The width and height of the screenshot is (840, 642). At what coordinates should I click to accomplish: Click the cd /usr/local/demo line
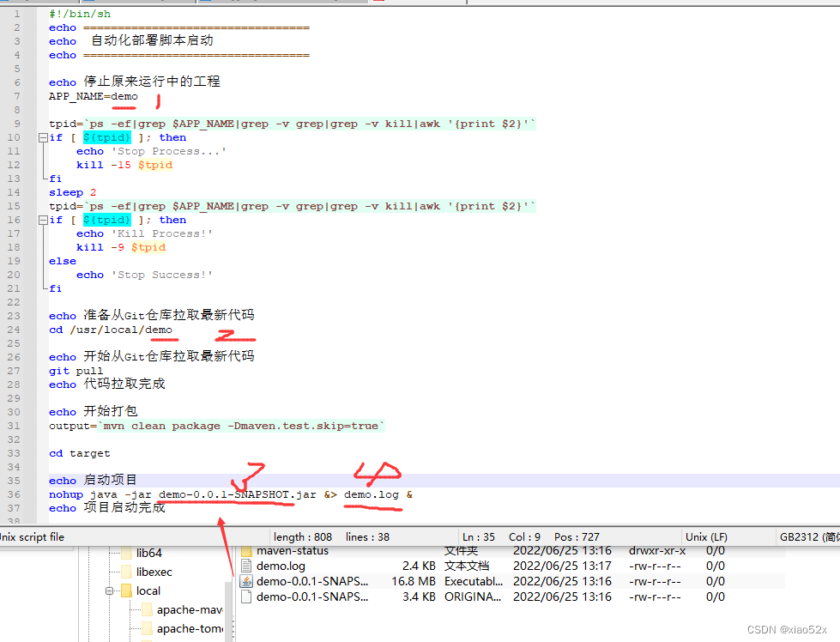coord(111,330)
